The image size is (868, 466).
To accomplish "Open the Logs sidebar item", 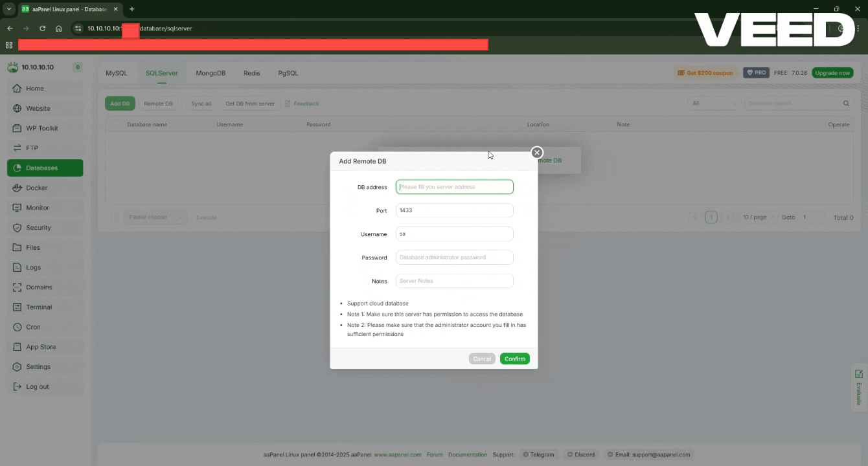I will point(45,267).
